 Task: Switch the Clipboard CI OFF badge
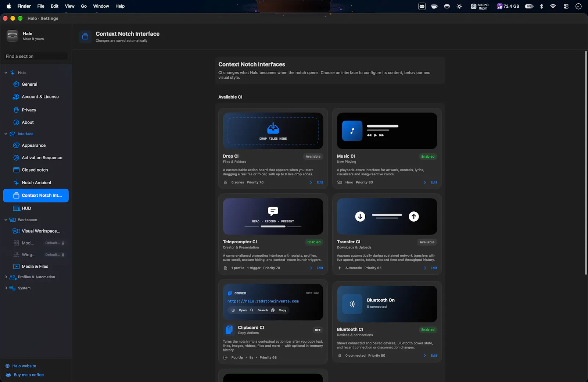[x=318, y=330]
